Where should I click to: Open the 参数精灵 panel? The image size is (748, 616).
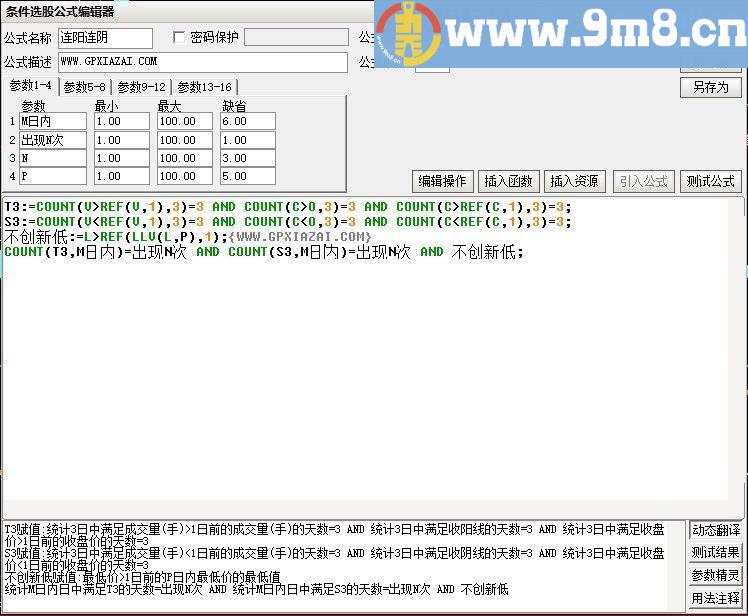[716, 576]
